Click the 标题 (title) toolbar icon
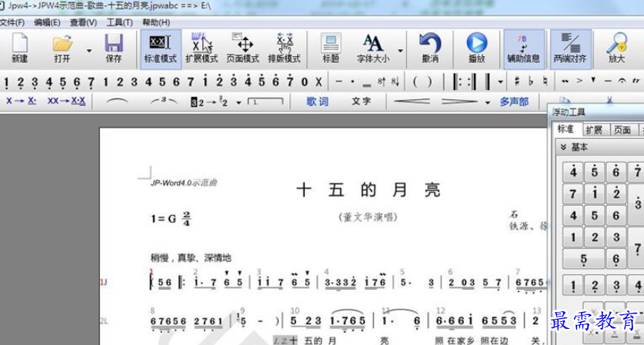The height and width of the screenshot is (345, 644). tap(331, 48)
